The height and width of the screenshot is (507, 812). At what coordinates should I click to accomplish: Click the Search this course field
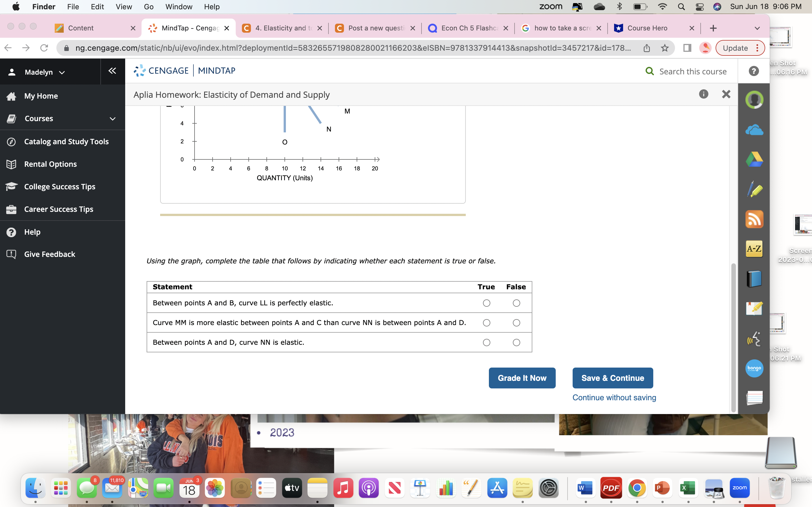(692, 72)
